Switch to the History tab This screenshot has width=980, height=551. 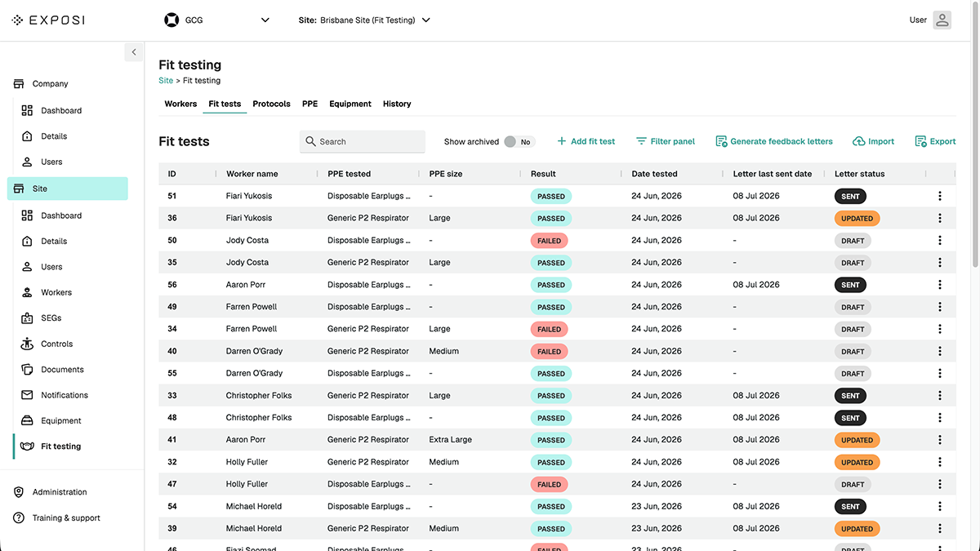pos(397,104)
